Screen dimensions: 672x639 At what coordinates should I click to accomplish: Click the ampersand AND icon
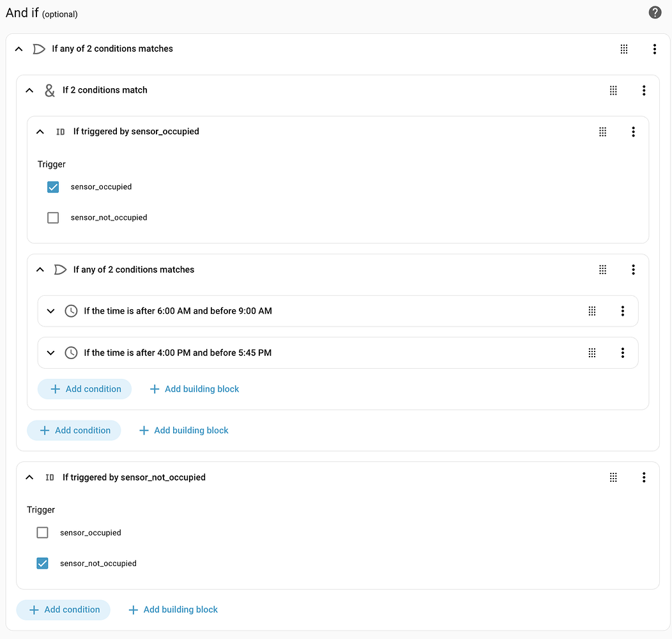(50, 91)
